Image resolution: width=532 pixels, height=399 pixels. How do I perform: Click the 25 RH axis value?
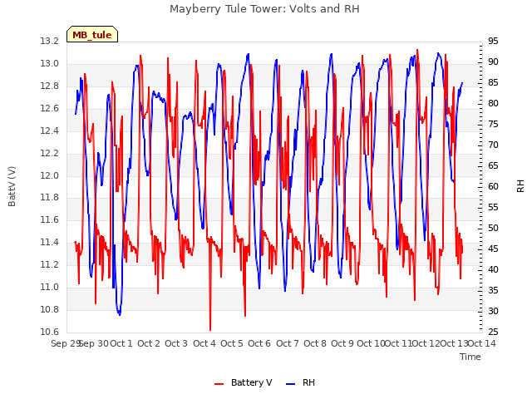[493, 332]
